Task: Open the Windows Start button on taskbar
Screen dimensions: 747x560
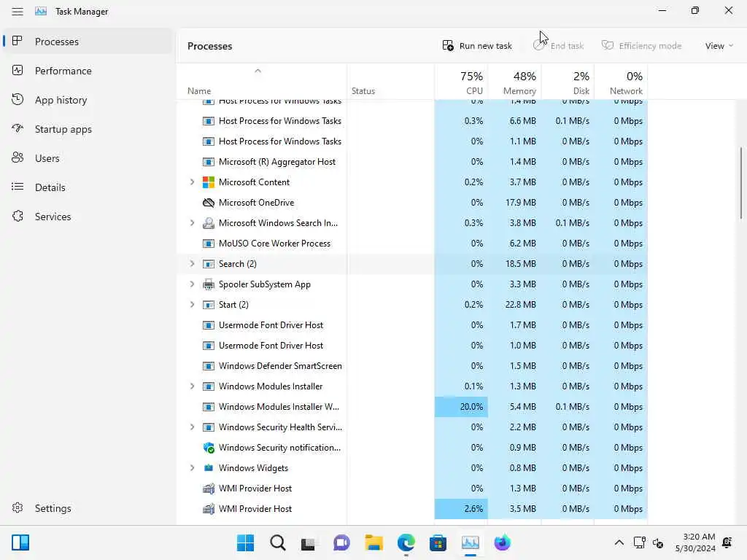Action: [x=245, y=542]
